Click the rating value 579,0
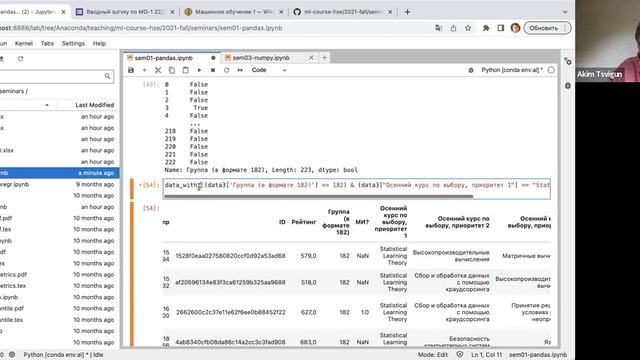 pos(308,256)
